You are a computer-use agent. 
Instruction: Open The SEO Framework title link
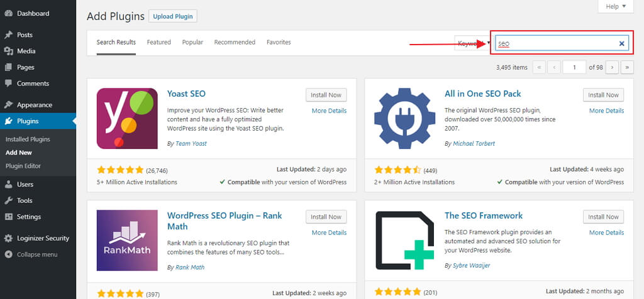(x=484, y=215)
